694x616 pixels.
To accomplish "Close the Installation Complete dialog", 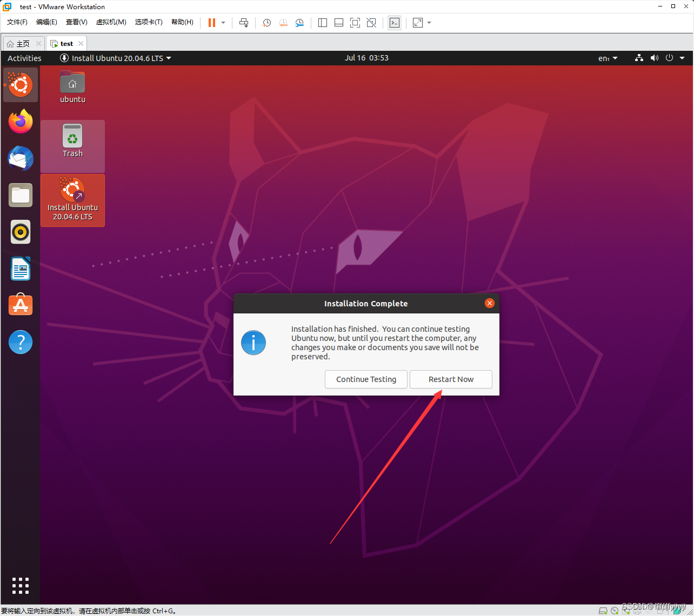I will [x=490, y=303].
